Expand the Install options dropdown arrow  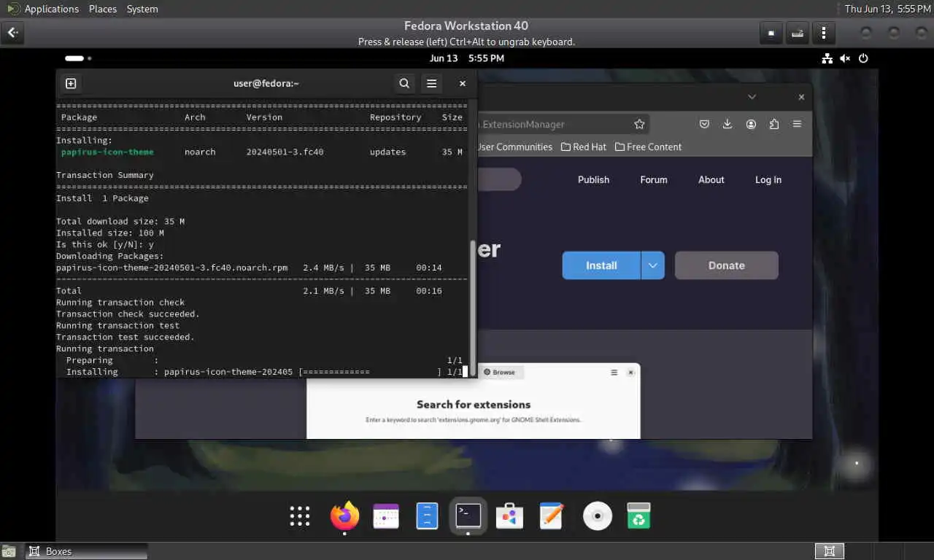click(x=652, y=265)
